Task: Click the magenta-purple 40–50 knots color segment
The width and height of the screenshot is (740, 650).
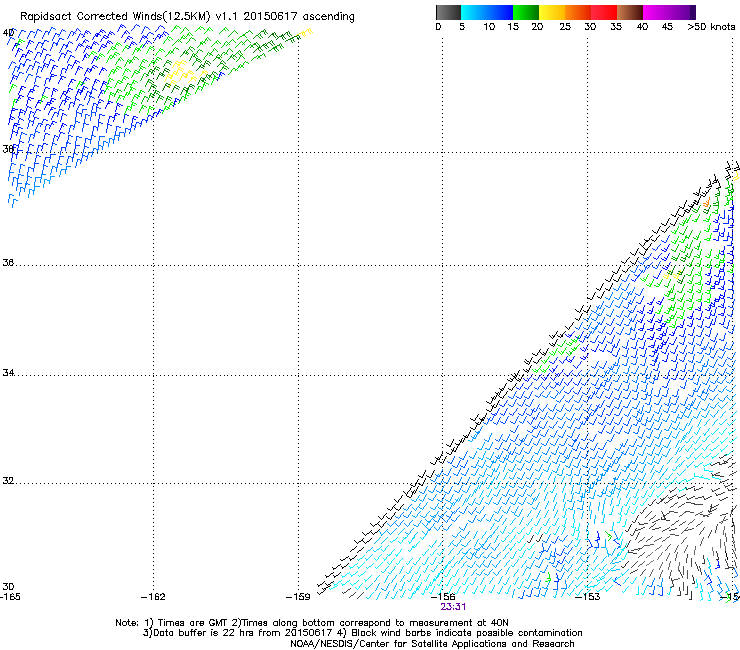Action: tap(666, 12)
